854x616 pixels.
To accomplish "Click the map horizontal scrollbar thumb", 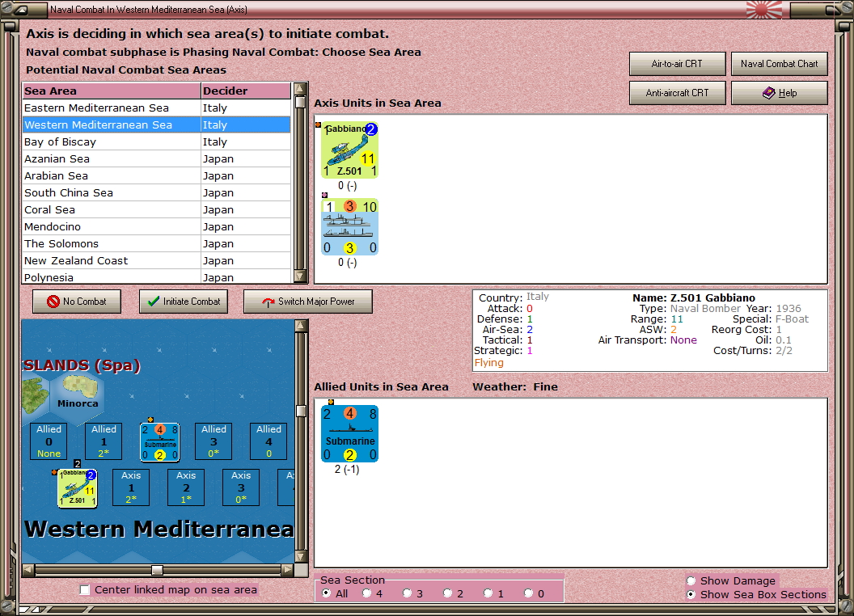I will pyautogui.click(x=157, y=570).
